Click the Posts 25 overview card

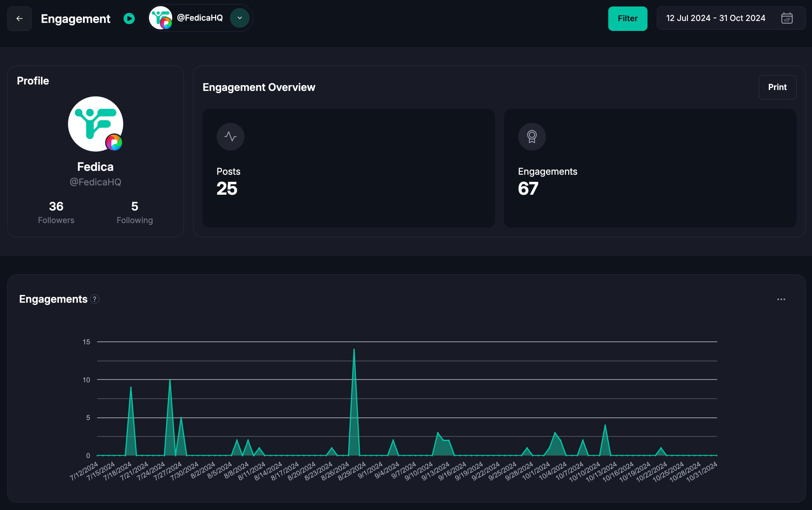(x=348, y=168)
